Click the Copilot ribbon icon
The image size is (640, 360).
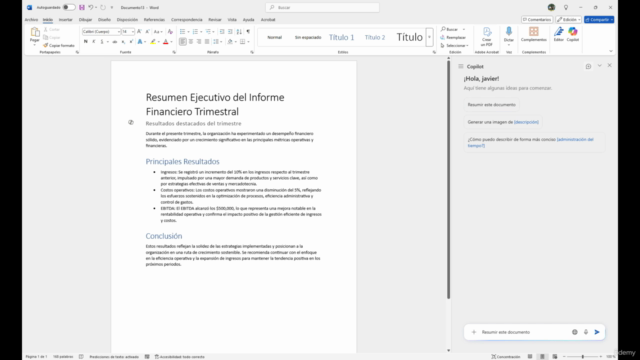[x=573, y=31]
